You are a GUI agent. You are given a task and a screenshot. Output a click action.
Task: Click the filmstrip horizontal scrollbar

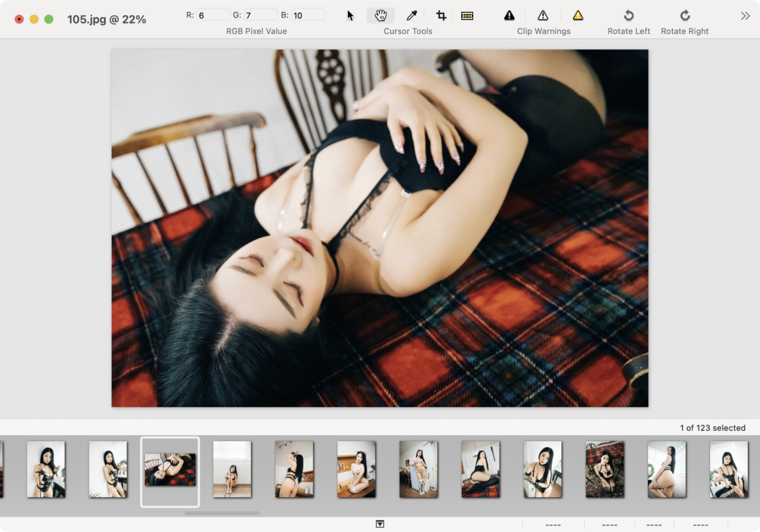[x=222, y=513]
